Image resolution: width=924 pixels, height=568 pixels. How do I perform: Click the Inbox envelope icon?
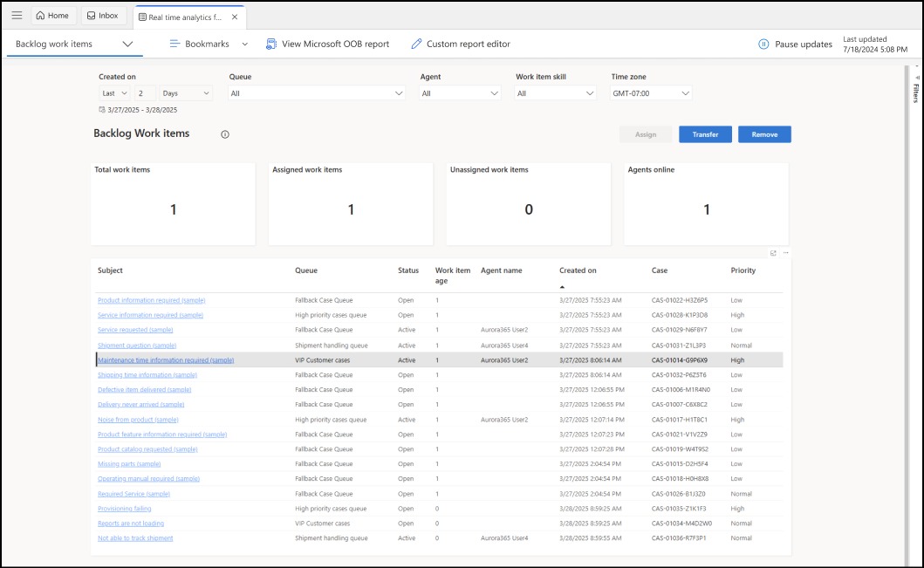tap(91, 15)
